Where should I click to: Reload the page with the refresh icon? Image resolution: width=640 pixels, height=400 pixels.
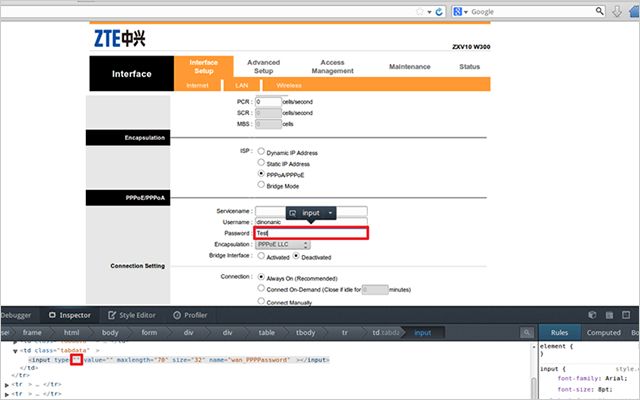tap(439, 12)
